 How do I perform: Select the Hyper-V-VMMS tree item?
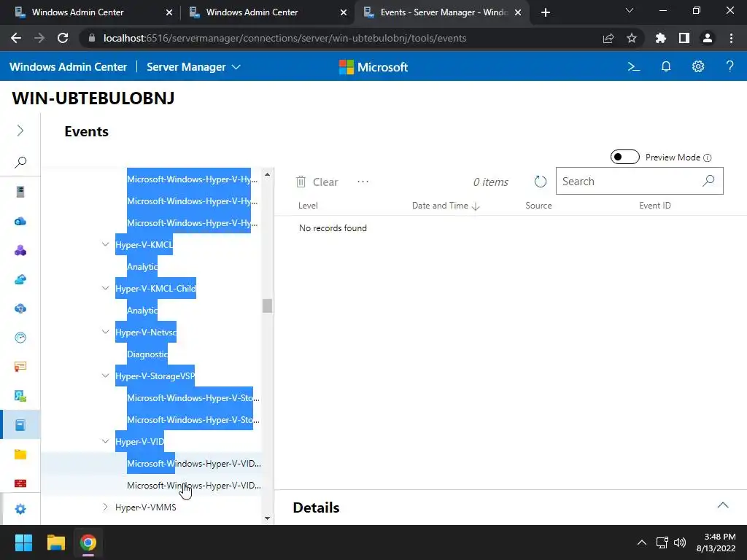(146, 507)
